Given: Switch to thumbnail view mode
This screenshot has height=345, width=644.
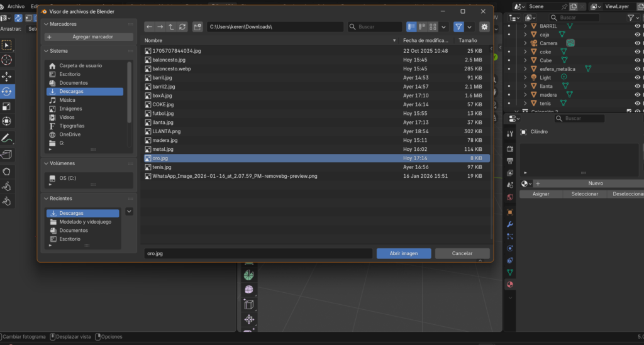Looking at the screenshot, I should click(433, 27).
